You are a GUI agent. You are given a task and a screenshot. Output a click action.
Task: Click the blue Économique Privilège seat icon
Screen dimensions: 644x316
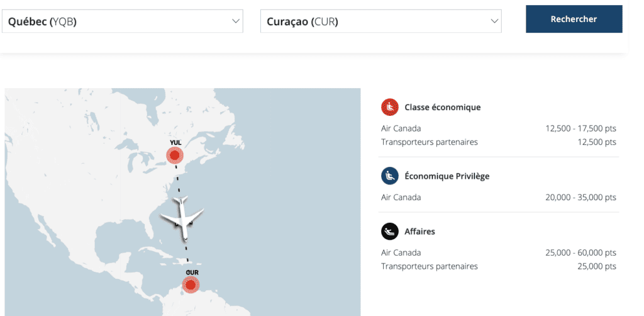(390, 176)
